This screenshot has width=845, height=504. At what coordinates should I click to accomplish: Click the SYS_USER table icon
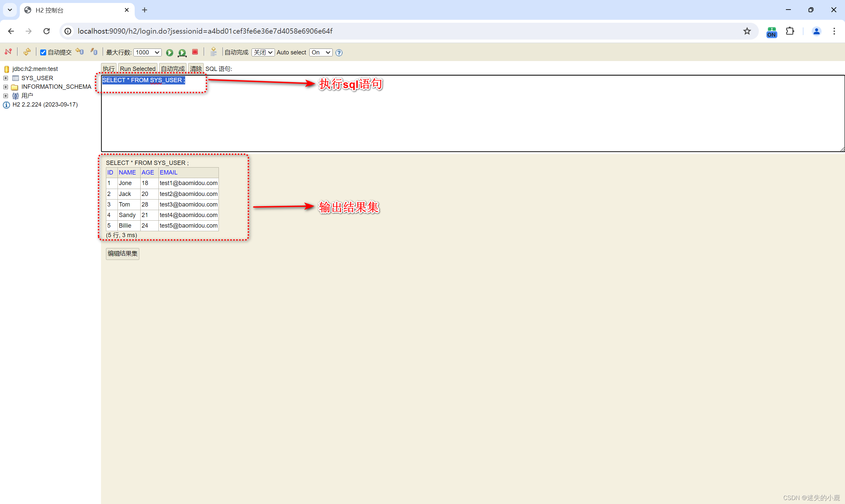tap(15, 78)
